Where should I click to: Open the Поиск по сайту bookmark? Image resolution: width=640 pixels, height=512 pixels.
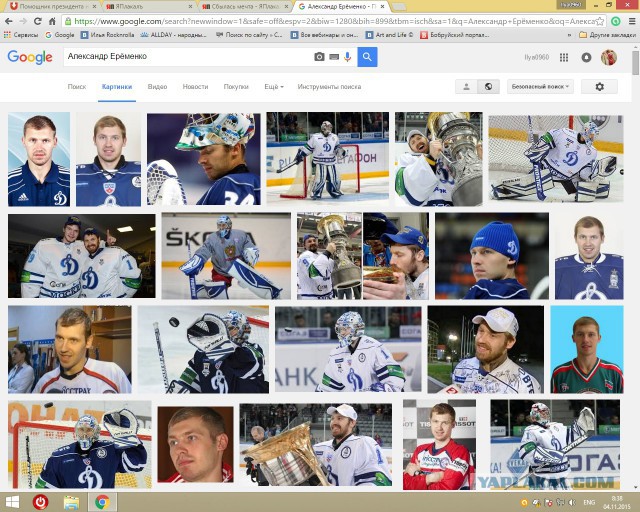pos(249,35)
